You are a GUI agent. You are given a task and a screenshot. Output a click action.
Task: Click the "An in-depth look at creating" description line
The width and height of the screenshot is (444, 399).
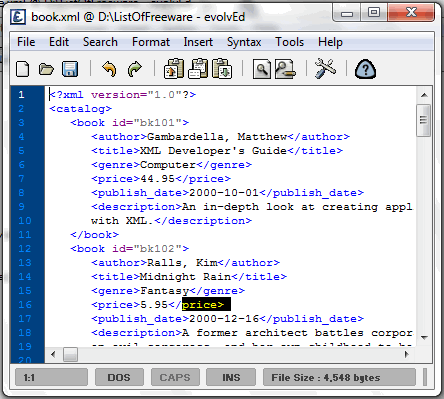coord(252,207)
